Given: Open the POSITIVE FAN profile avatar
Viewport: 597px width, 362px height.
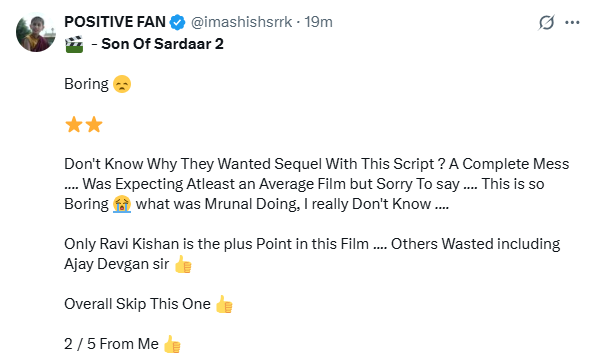Looking at the screenshot, I should [36, 32].
